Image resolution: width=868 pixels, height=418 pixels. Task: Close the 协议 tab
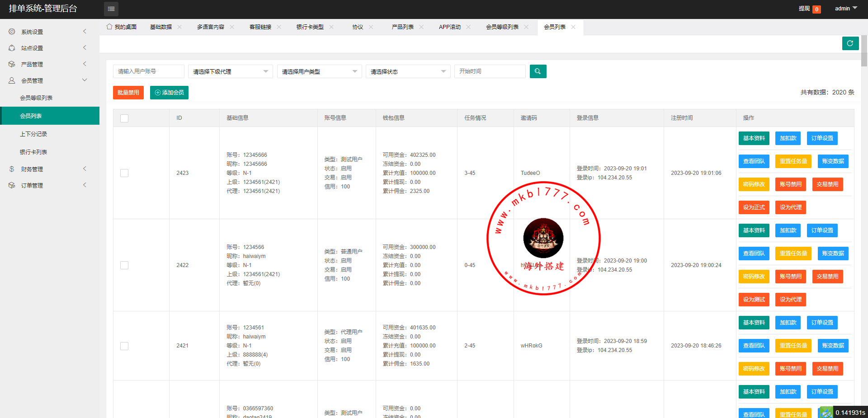coord(371,27)
